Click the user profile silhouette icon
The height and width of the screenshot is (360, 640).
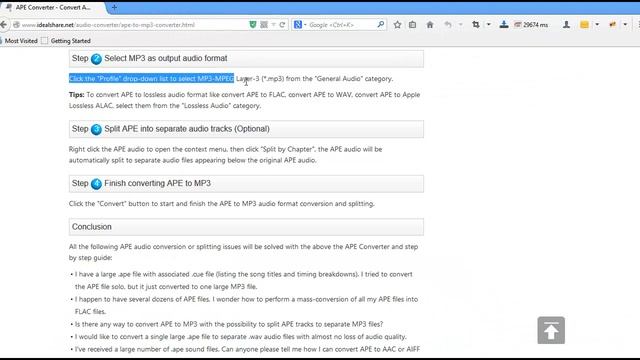point(566,25)
